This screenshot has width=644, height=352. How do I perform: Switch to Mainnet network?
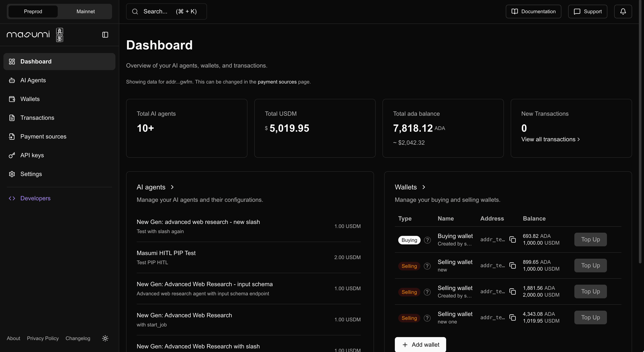[x=85, y=12]
